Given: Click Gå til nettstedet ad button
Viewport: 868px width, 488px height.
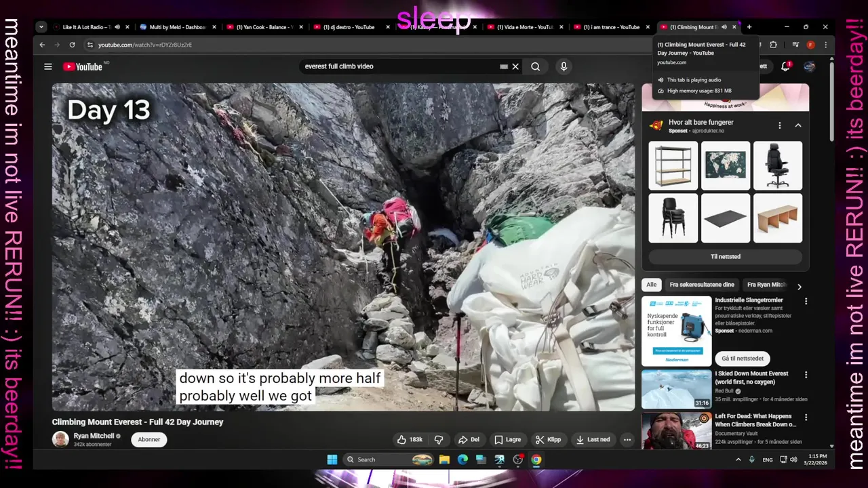Looking at the screenshot, I should click(743, 359).
